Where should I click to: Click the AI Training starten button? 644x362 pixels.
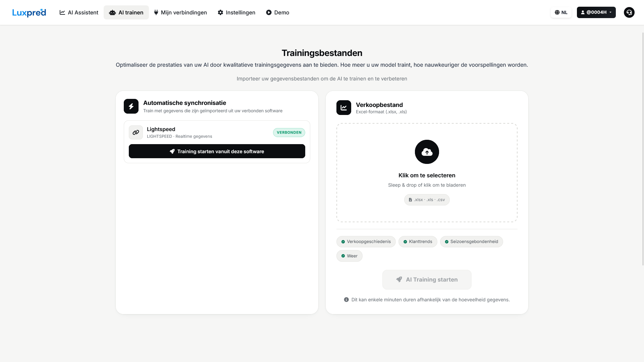point(427,280)
